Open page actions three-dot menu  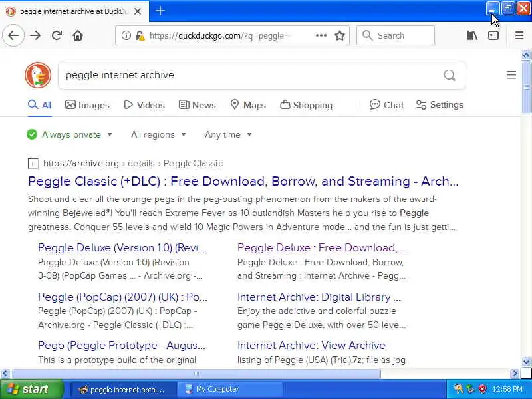[x=321, y=35]
